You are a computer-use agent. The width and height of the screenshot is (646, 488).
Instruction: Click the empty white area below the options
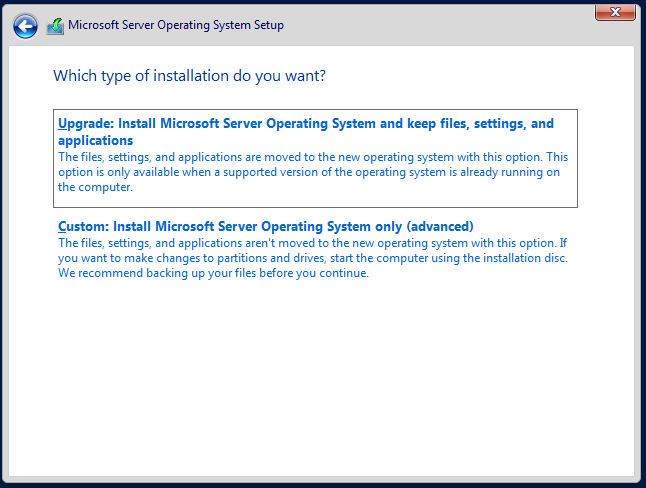321,379
